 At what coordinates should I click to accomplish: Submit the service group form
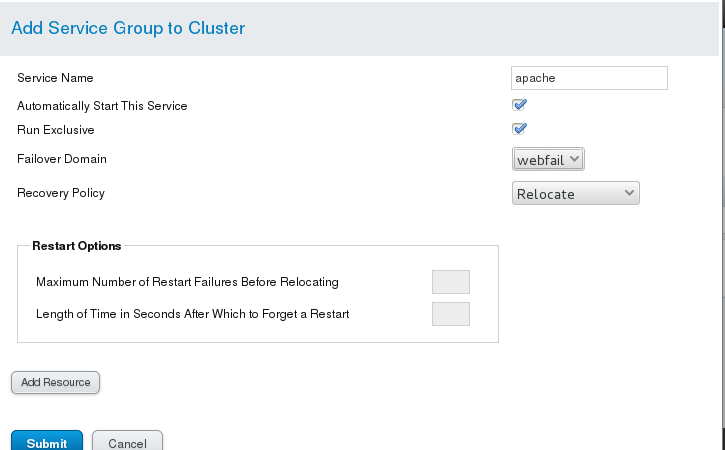pyautogui.click(x=47, y=440)
